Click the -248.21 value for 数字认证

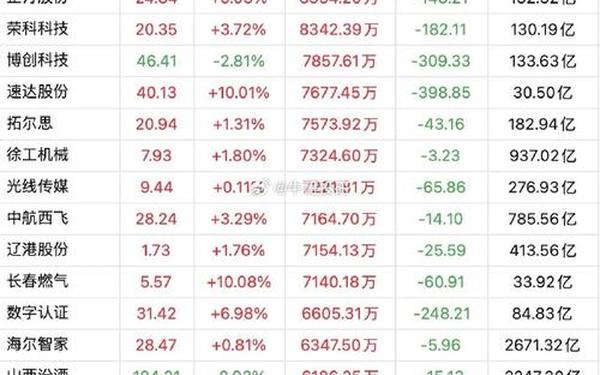442,314
